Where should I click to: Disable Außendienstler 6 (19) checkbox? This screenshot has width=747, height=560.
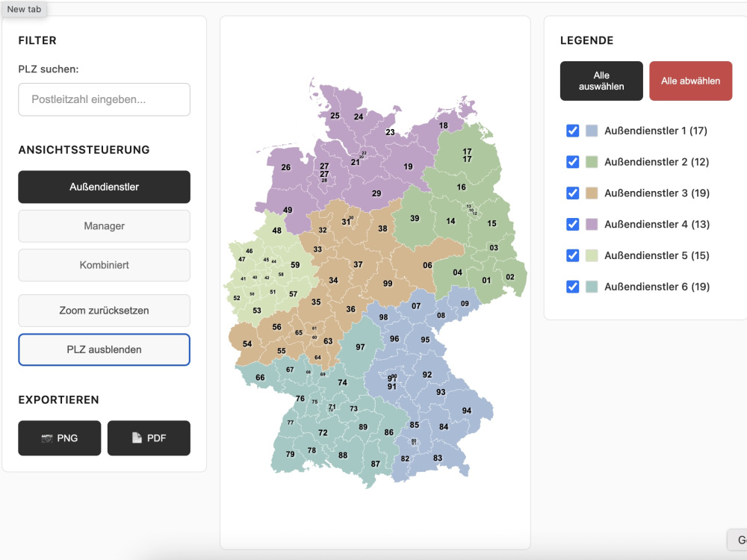(573, 287)
